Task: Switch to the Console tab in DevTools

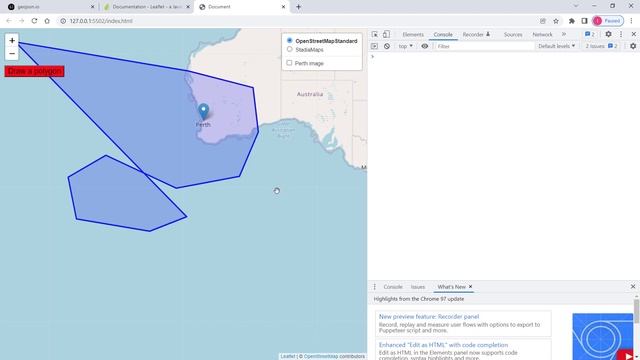Action: (x=443, y=35)
